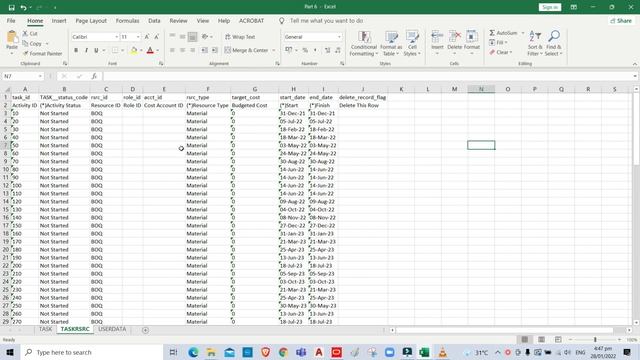The width and height of the screenshot is (640, 360).
Task: Switch to the Formulas tab
Action: (x=127, y=20)
